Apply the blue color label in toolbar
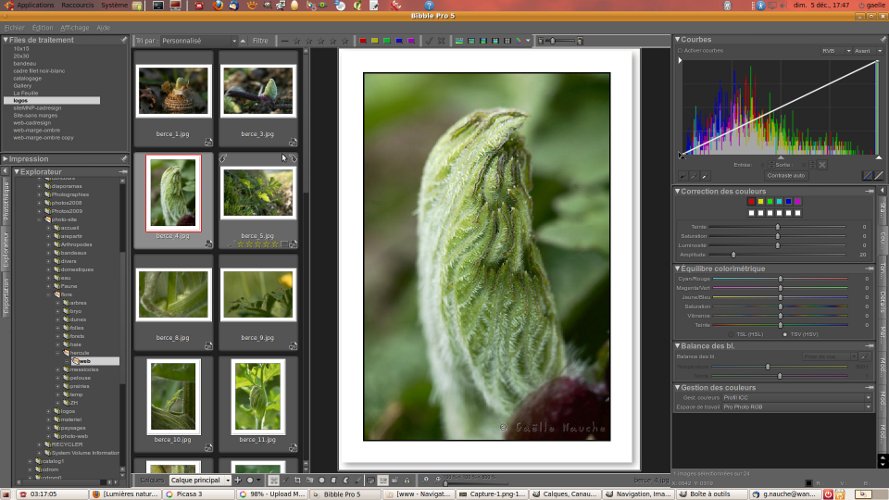889x500 pixels. [399, 41]
